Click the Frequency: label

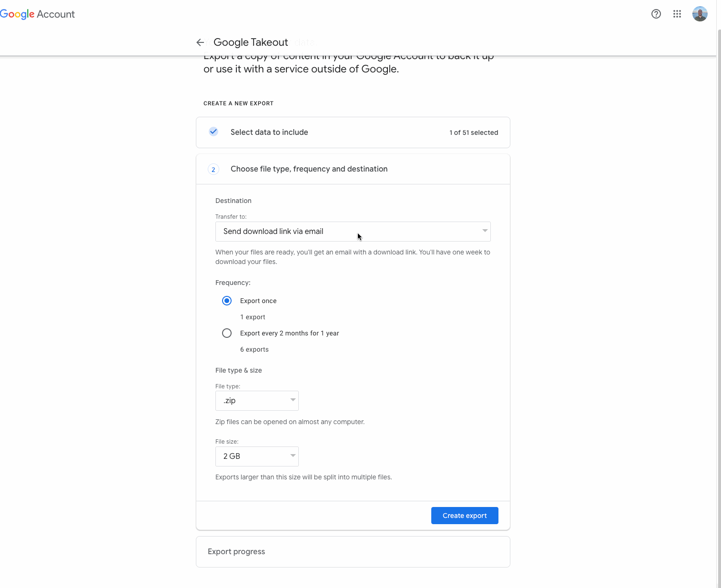233,283
